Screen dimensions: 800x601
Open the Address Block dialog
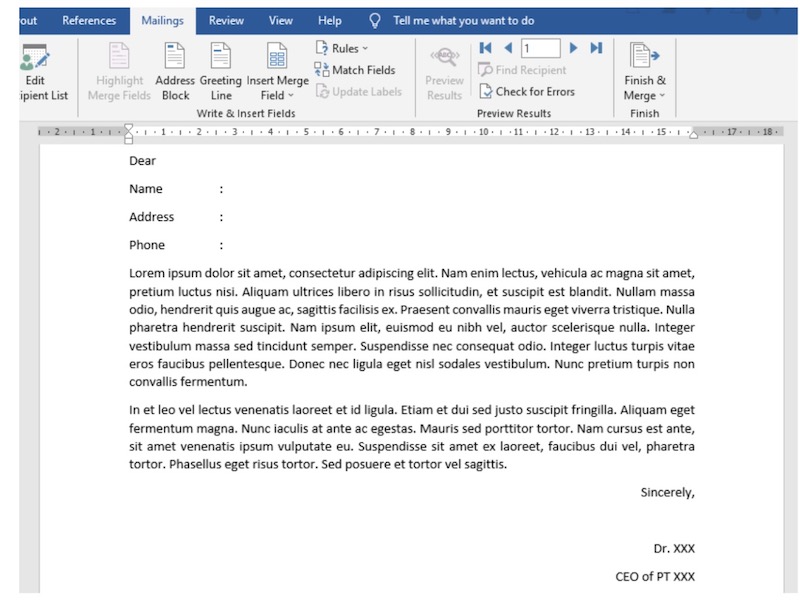[174, 72]
